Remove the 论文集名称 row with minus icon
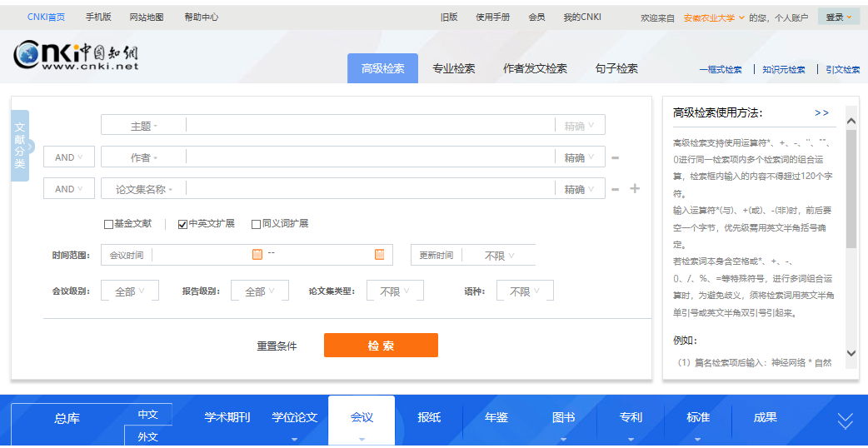This screenshot has width=868, height=448. pos(615,189)
